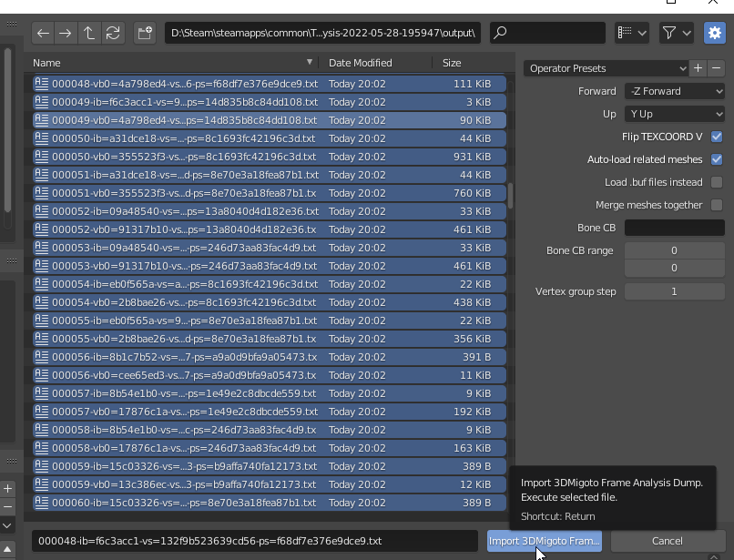The image size is (734, 560).
Task: Click text file icon of 000057-ib file
Action: tap(42, 392)
